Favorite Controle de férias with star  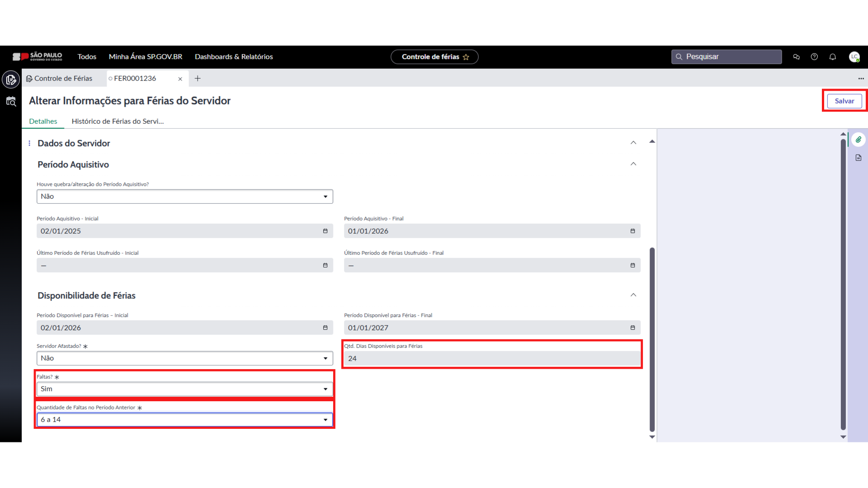(466, 57)
